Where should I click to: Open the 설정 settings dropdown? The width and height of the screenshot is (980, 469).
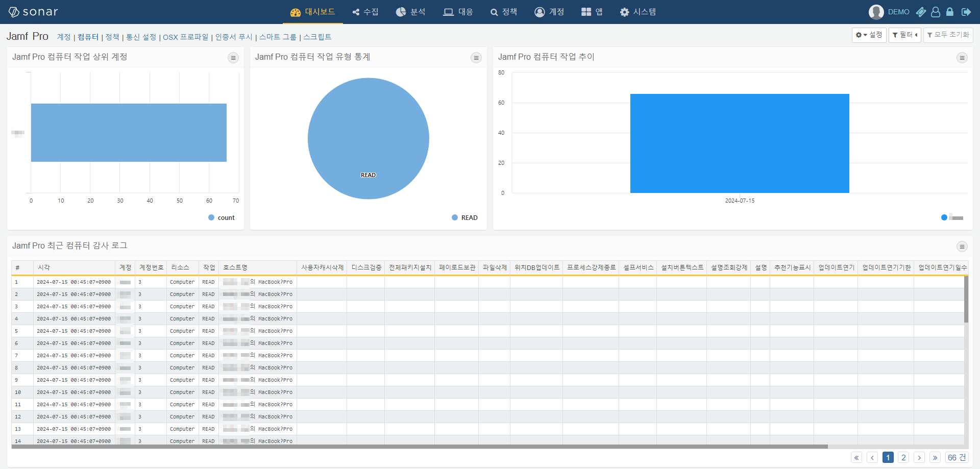[869, 35]
